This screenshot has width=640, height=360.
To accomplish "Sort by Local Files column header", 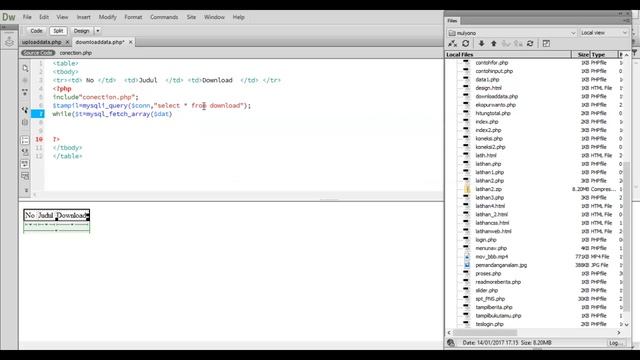I will pyautogui.click(x=509, y=54).
